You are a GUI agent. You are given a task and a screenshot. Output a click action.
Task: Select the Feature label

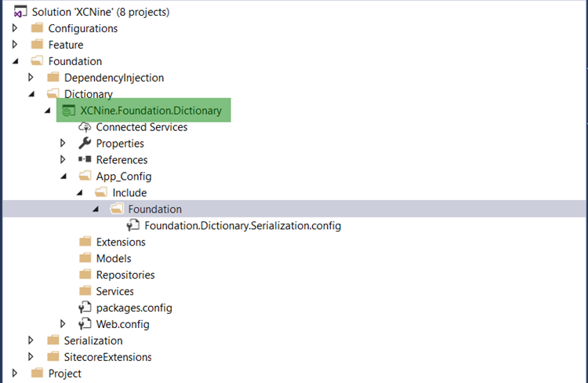(x=66, y=45)
